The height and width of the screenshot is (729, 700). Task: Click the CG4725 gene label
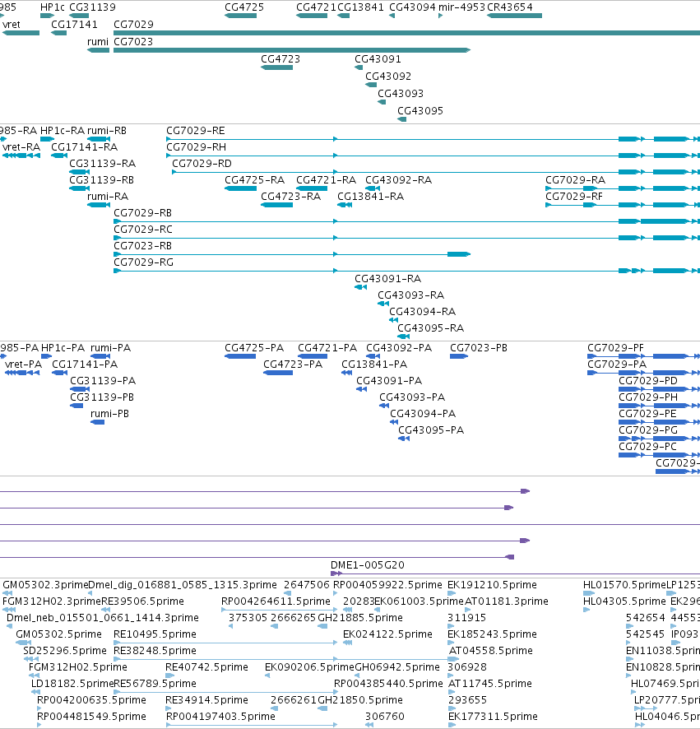pyautogui.click(x=244, y=7)
